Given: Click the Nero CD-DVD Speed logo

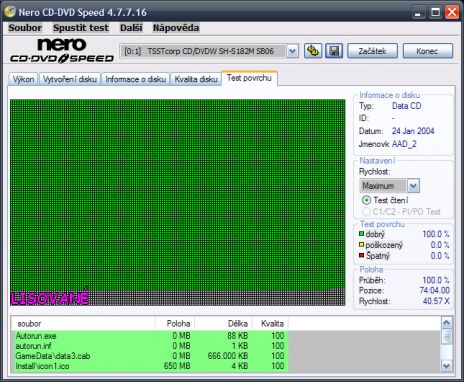Looking at the screenshot, I should (x=62, y=50).
